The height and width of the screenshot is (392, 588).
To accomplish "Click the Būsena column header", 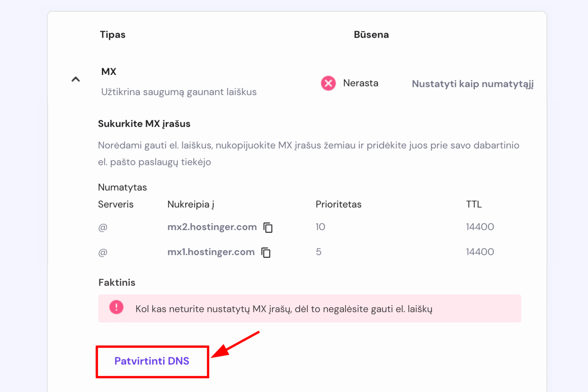I will pos(371,35).
